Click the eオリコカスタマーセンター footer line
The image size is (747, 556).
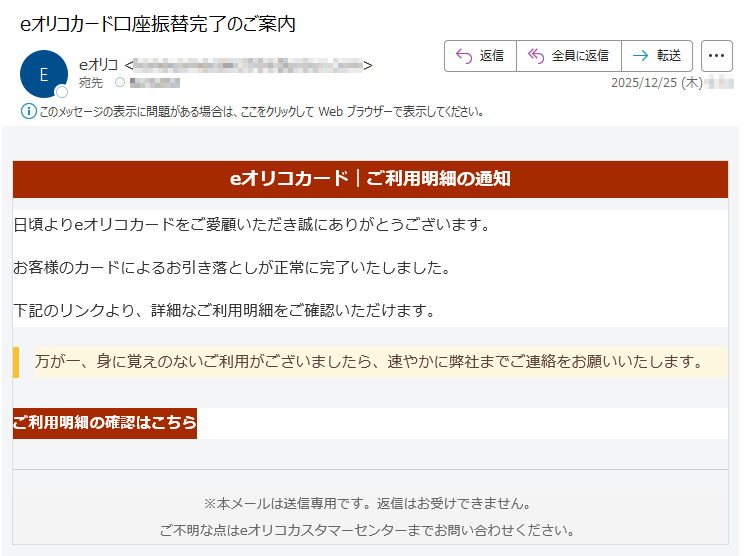pos(370,530)
